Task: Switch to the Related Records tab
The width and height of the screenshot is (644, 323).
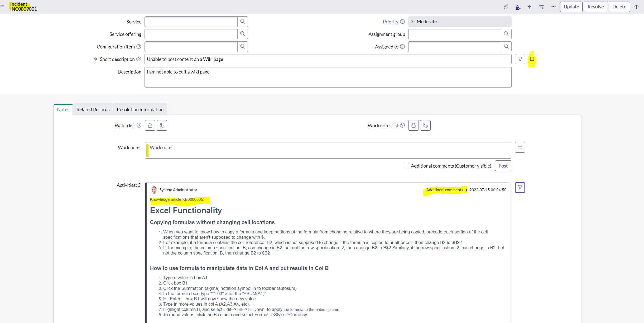Action: [x=93, y=109]
